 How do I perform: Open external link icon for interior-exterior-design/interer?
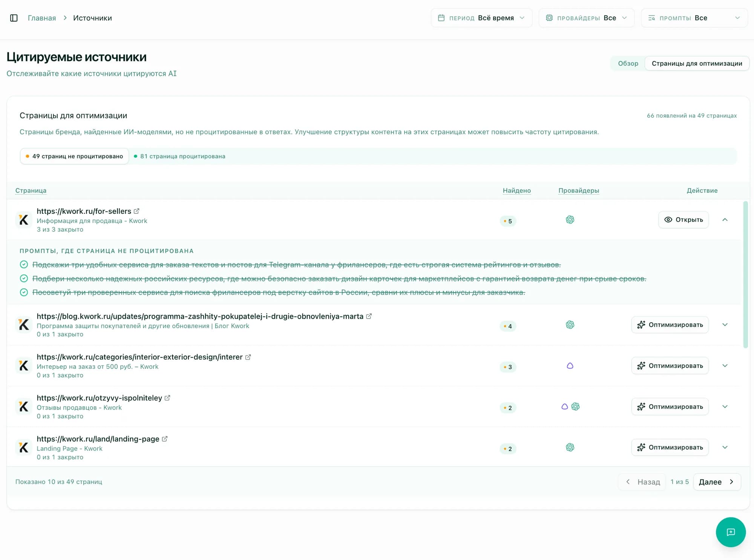pyautogui.click(x=248, y=357)
